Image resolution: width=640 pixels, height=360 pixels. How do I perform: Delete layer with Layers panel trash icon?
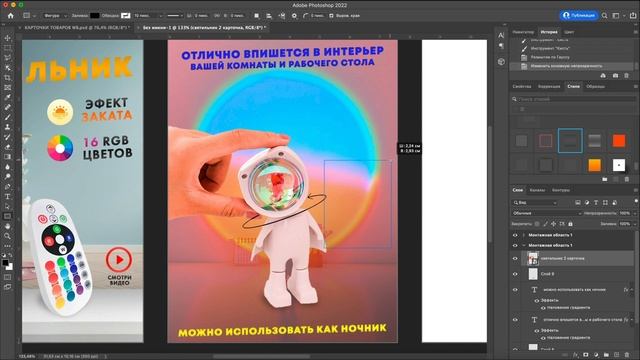[x=627, y=355]
